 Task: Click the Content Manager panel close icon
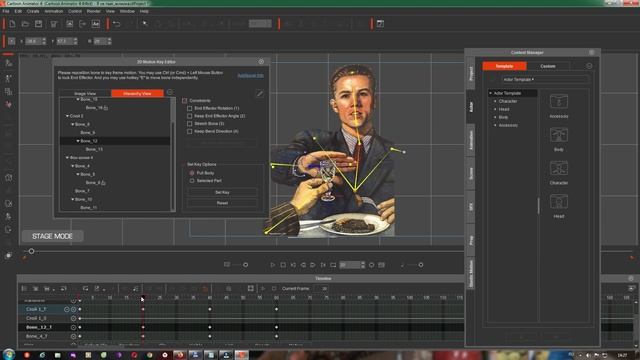tap(591, 52)
